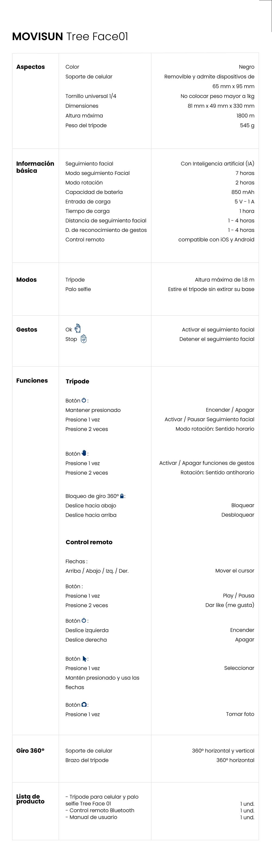Click the Modos section heading

pyautogui.click(x=26, y=280)
